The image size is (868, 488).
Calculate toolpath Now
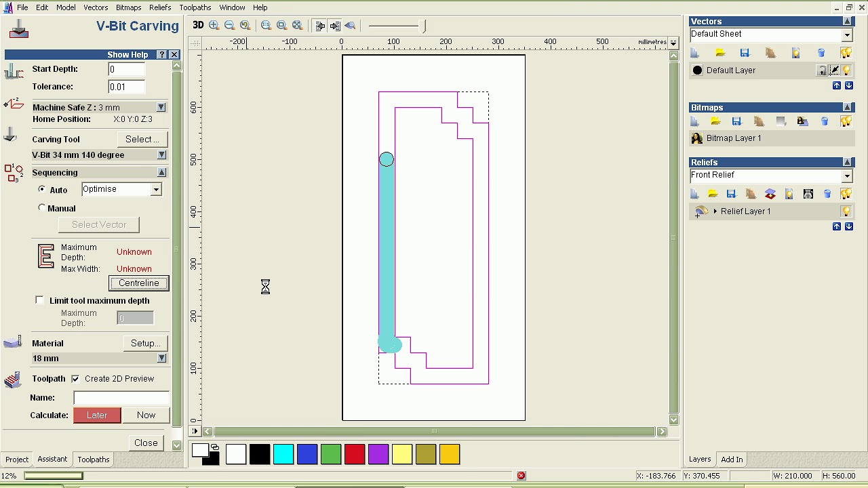146,415
